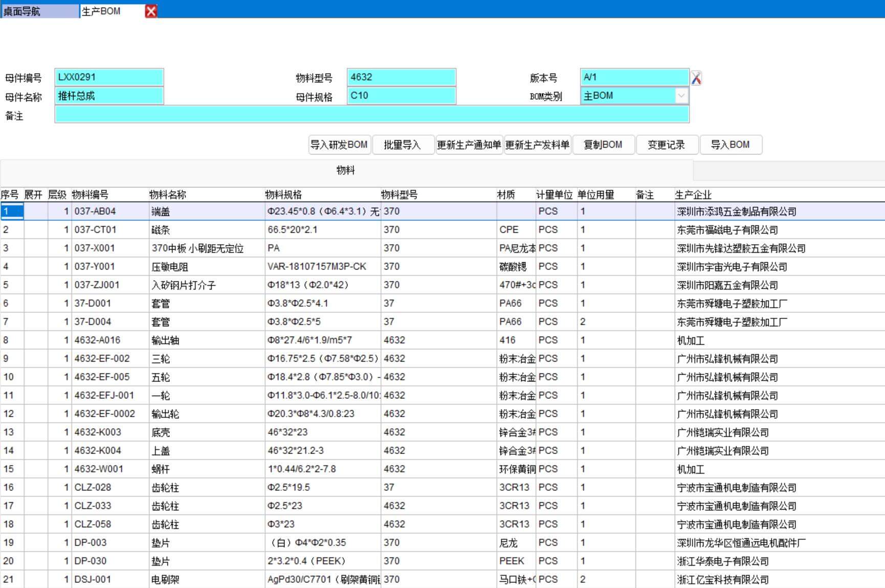The height and width of the screenshot is (588, 885).
Task: Select row with material 4632-A016
Action: point(97,340)
